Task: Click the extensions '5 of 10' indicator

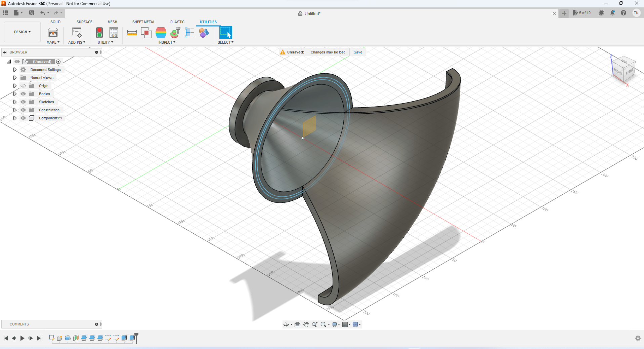Action: (582, 13)
